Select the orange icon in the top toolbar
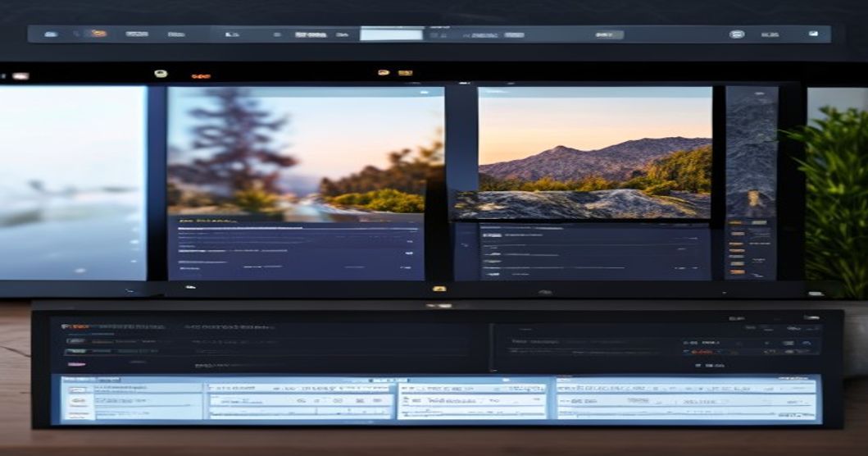This screenshot has width=868, height=456. click(98, 34)
